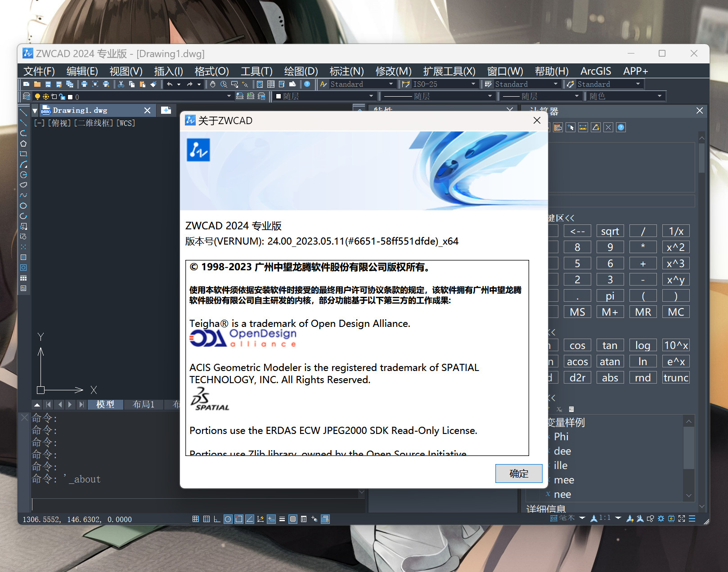The height and width of the screenshot is (572, 728).
Task: Click the calculator panel vertical scrollbar
Action: tap(701, 157)
